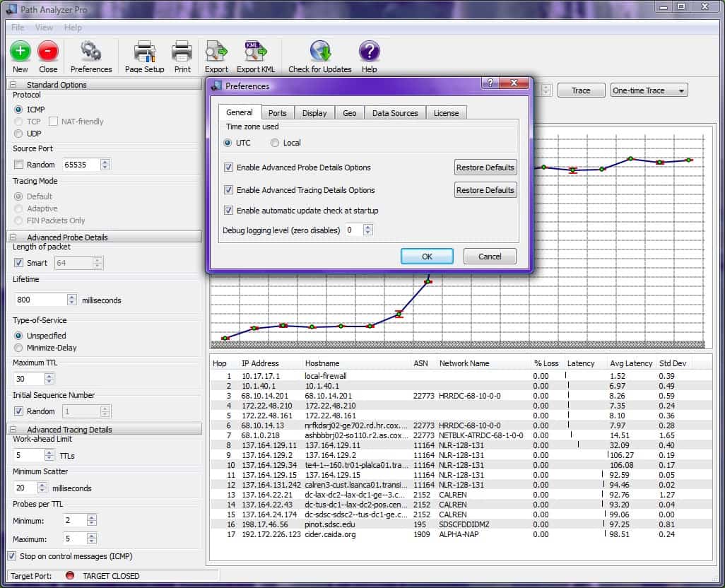Toggle the Random source port checkbox
Image resolution: width=725 pixels, height=588 pixels.
point(18,165)
